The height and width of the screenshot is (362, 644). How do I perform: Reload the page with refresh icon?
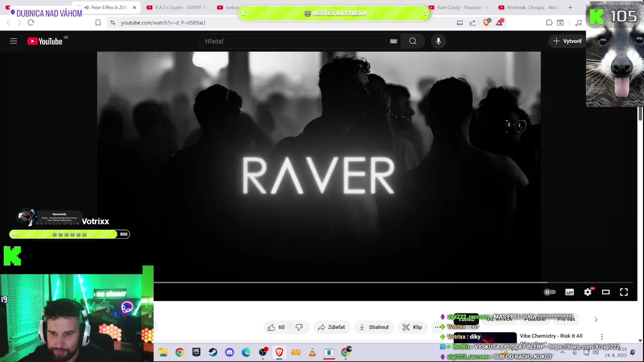31,23
